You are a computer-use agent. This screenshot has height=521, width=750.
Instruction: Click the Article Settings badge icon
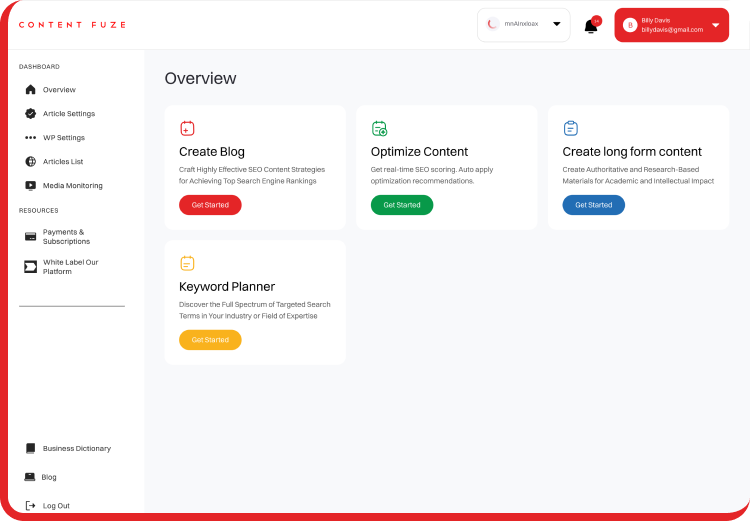(31, 114)
